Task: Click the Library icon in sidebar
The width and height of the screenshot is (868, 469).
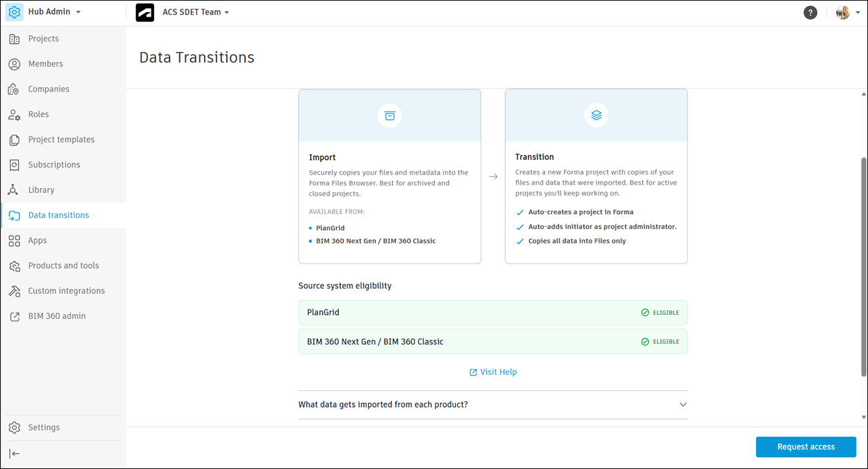Action: pos(14,190)
